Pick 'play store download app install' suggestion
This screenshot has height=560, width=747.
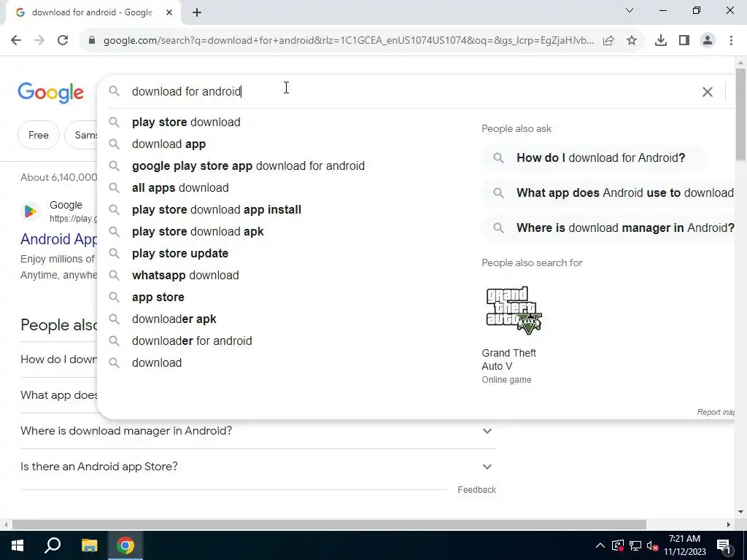(x=216, y=210)
